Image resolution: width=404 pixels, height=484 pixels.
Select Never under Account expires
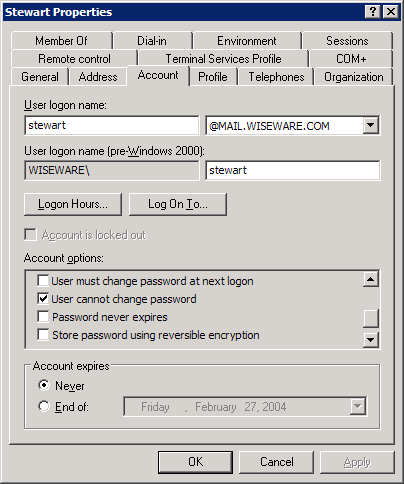[x=44, y=385]
